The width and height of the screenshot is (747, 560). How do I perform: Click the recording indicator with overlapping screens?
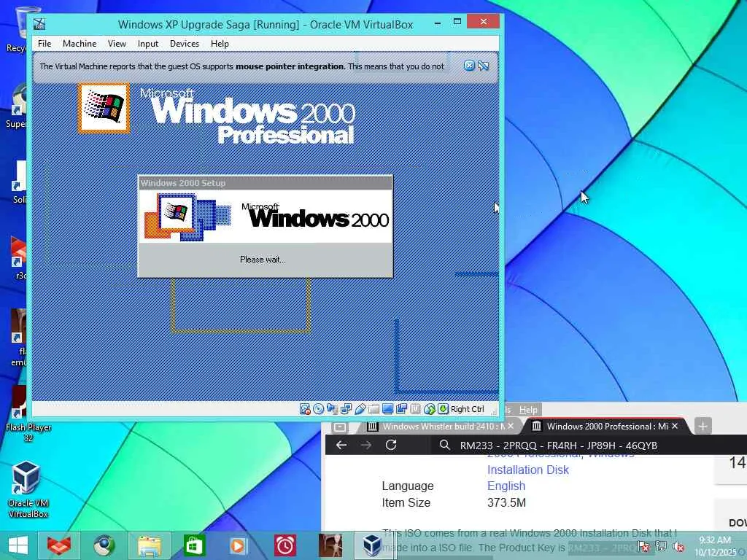402,409
